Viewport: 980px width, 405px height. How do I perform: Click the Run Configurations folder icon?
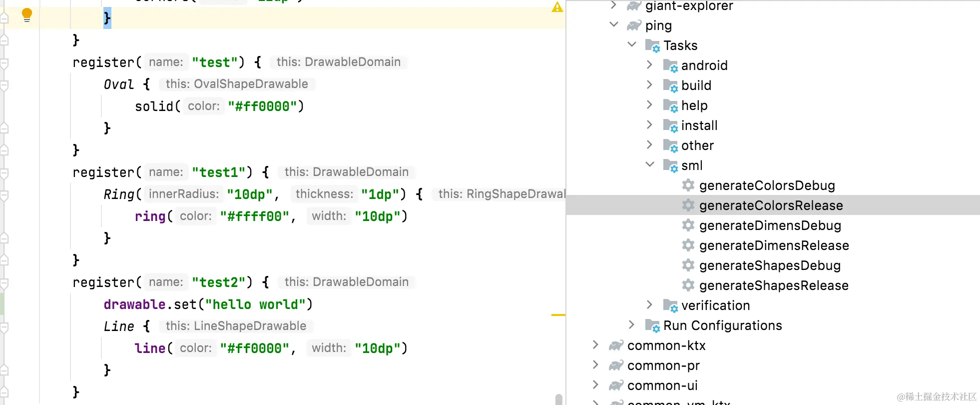pyautogui.click(x=652, y=325)
